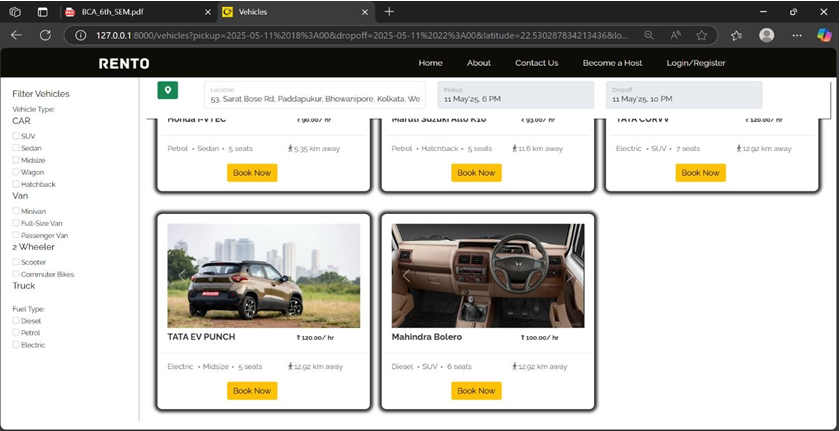This screenshot has width=840, height=431.
Task: Click the zoom magnifier in address bar
Action: point(649,35)
